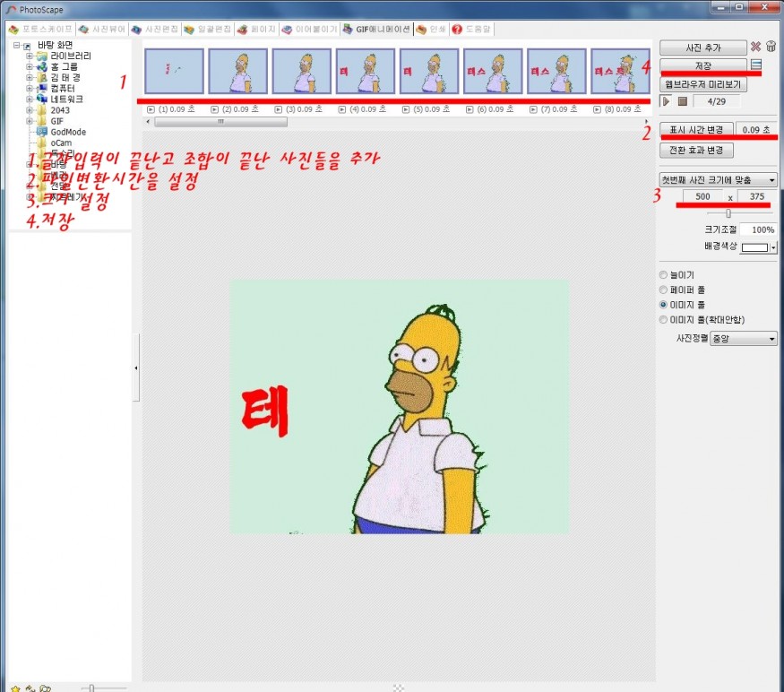This screenshot has height=692, width=784.
Task: Select the GodMode item in tree
Action: 62,132
